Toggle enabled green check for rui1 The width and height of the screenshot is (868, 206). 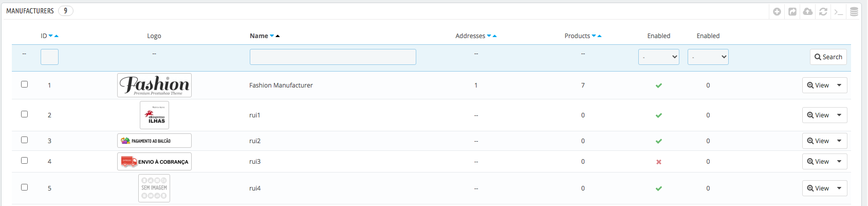pyautogui.click(x=659, y=115)
